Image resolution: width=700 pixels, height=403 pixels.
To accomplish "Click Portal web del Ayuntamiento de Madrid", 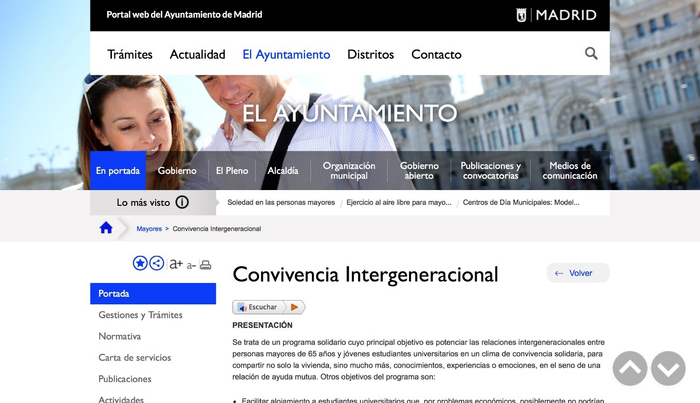I will [184, 15].
